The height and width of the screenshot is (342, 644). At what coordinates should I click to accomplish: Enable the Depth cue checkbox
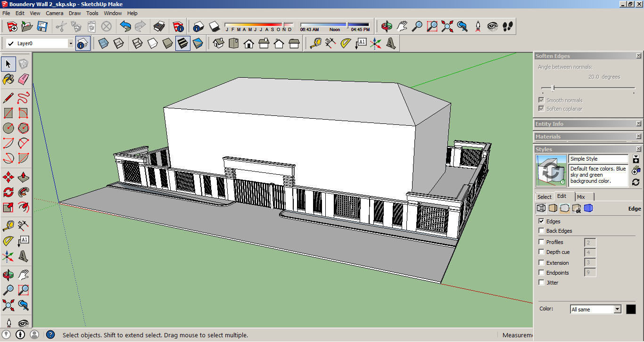coord(541,252)
